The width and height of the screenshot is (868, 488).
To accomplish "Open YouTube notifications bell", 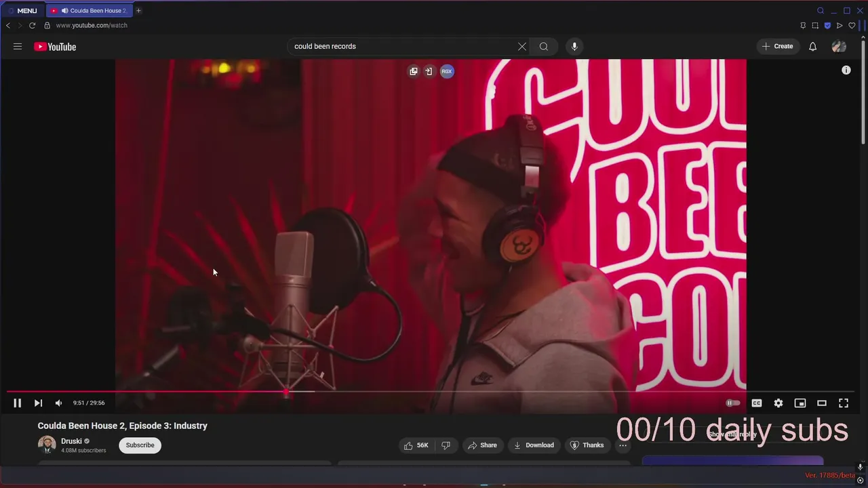I will pos(812,47).
